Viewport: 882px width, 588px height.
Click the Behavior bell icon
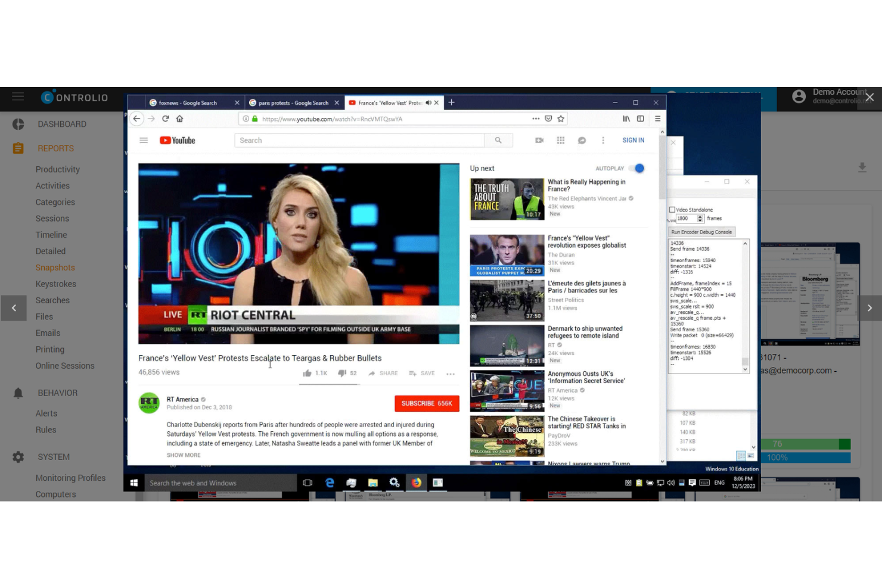[x=18, y=393]
